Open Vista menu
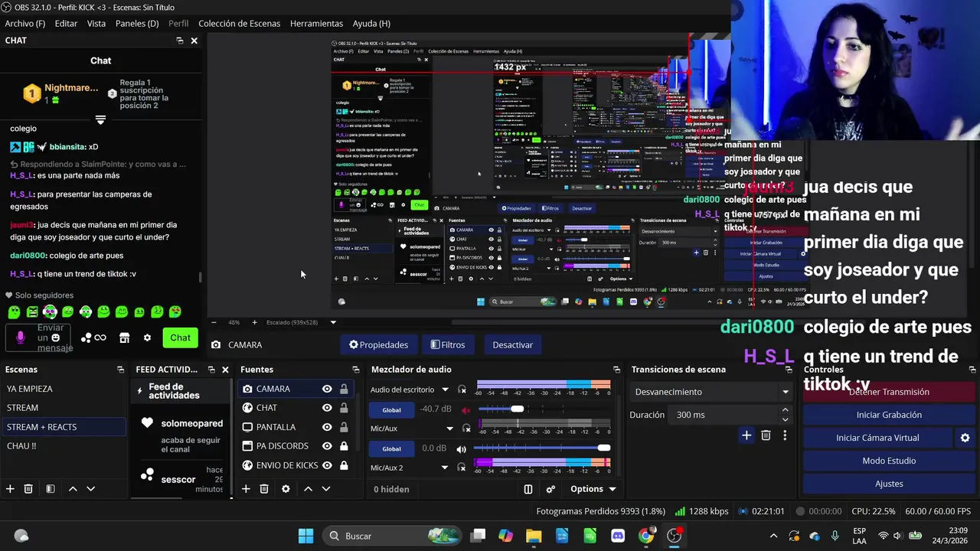The width and height of the screenshot is (980, 551). pyautogui.click(x=96, y=24)
